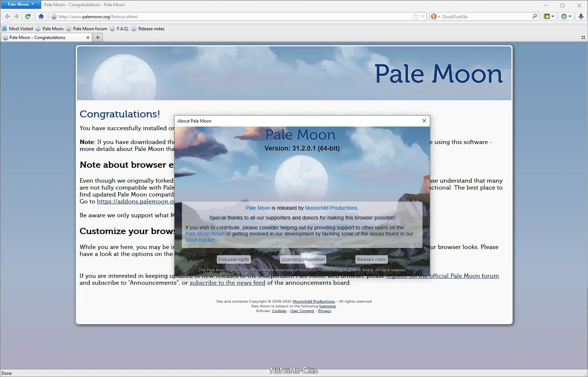Follow the addons.palemoon.org link on the page
The image size is (588, 377).
(136, 201)
